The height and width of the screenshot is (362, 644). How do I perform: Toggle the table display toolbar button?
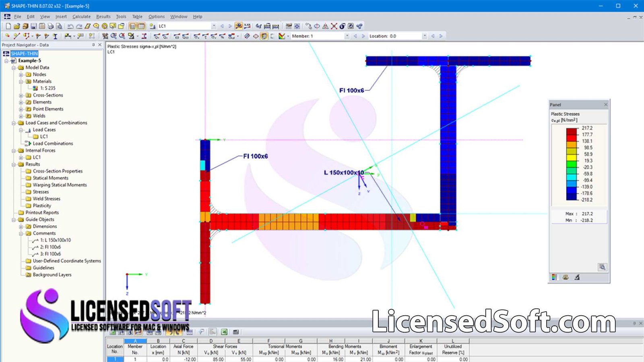point(141,26)
